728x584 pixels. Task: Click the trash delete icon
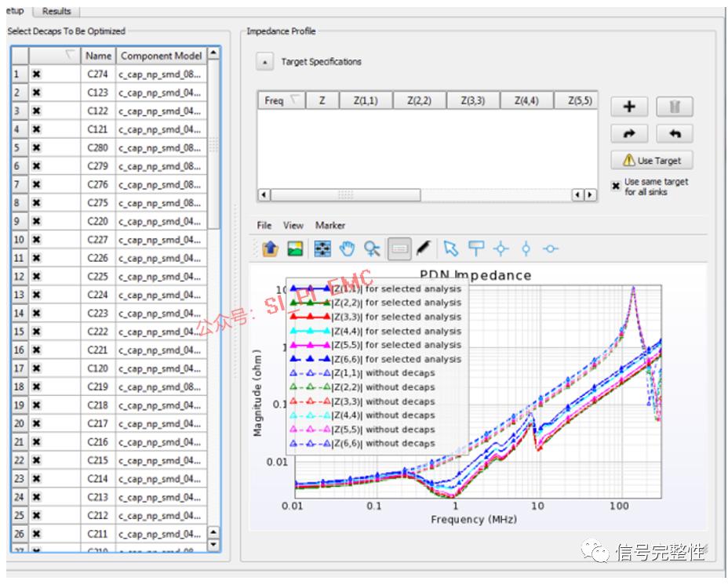coord(674,107)
